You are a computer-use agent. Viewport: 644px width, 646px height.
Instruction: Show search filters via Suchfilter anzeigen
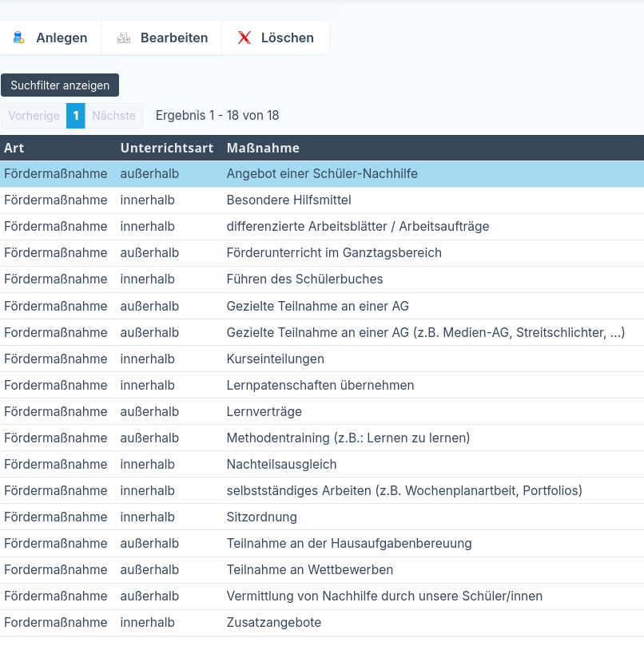coord(60,85)
